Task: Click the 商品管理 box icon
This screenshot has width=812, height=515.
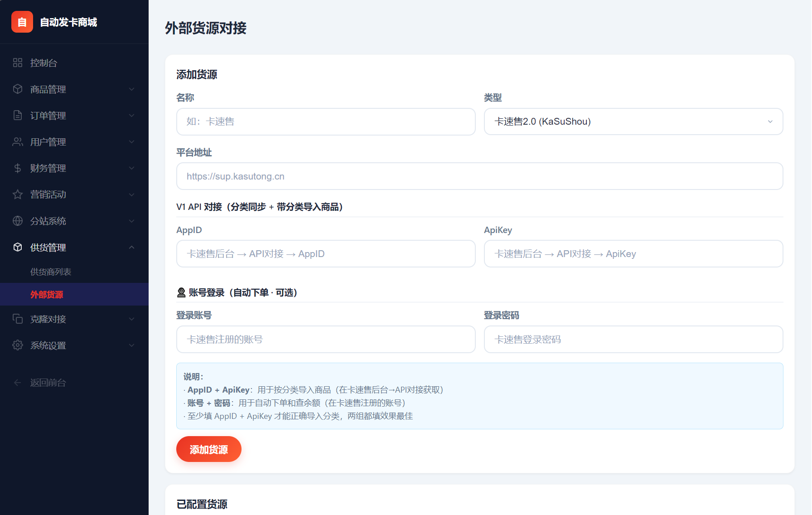Action: (x=18, y=89)
